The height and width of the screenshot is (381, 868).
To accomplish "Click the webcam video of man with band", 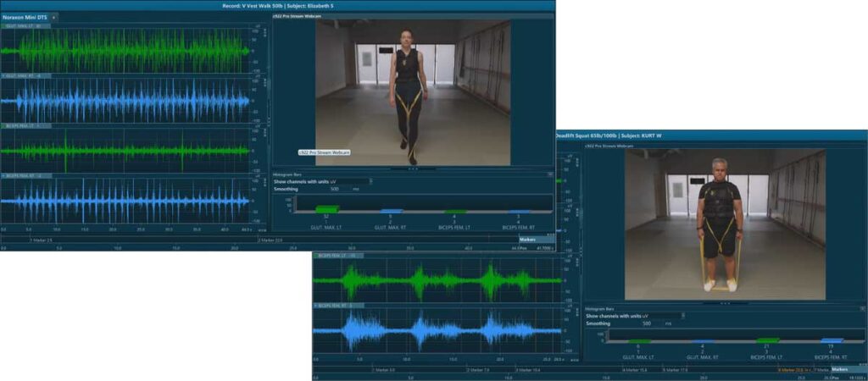I will point(725,225).
